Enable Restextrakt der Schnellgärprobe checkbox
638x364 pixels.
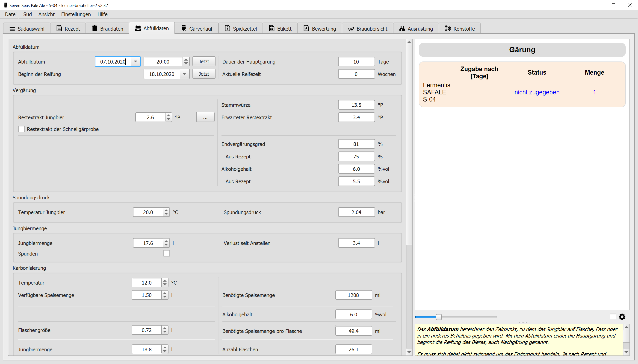coord(21,129)
